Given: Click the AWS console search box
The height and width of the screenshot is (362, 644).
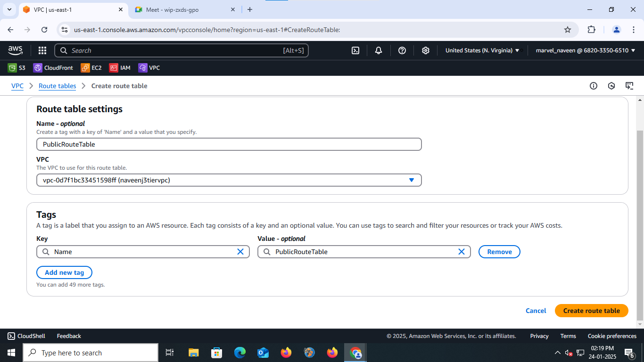Looking at the screenshot, I should [182, 50].
